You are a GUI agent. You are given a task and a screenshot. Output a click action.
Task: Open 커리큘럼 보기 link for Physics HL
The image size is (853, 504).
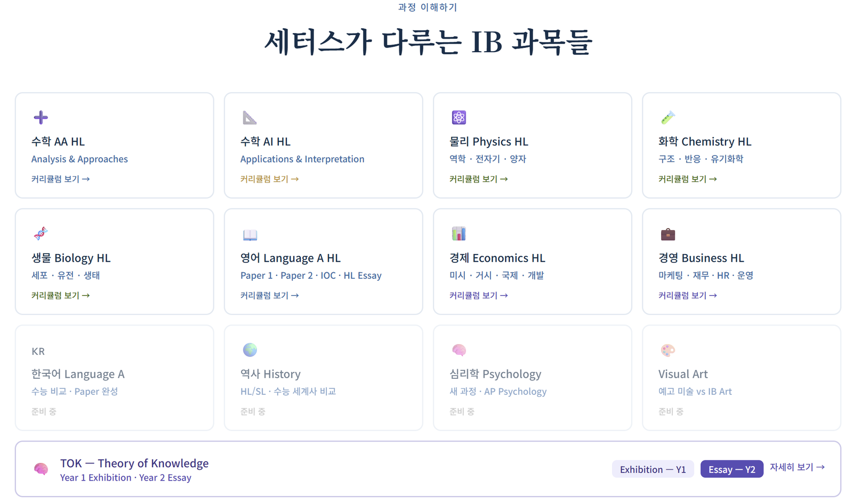[478, 179]
